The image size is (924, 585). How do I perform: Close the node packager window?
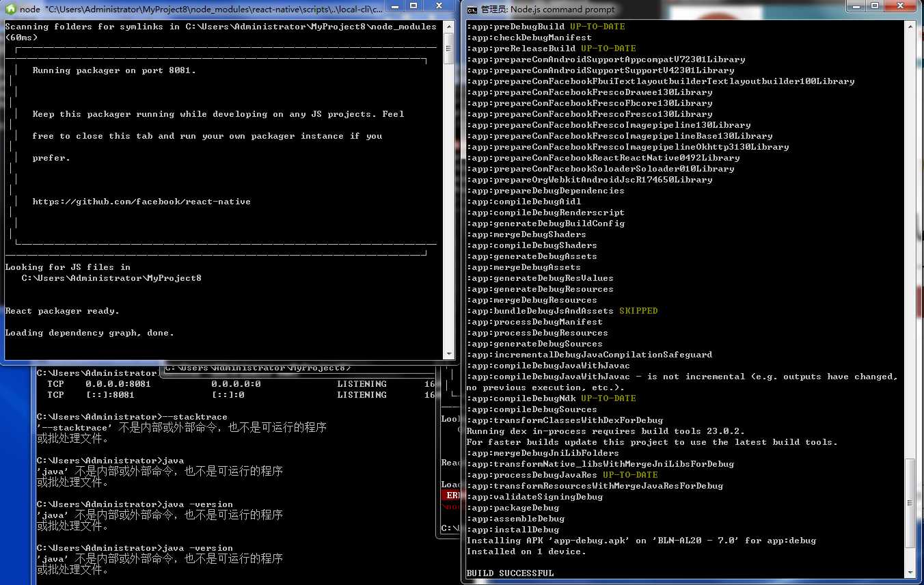(x=439, y=5)
